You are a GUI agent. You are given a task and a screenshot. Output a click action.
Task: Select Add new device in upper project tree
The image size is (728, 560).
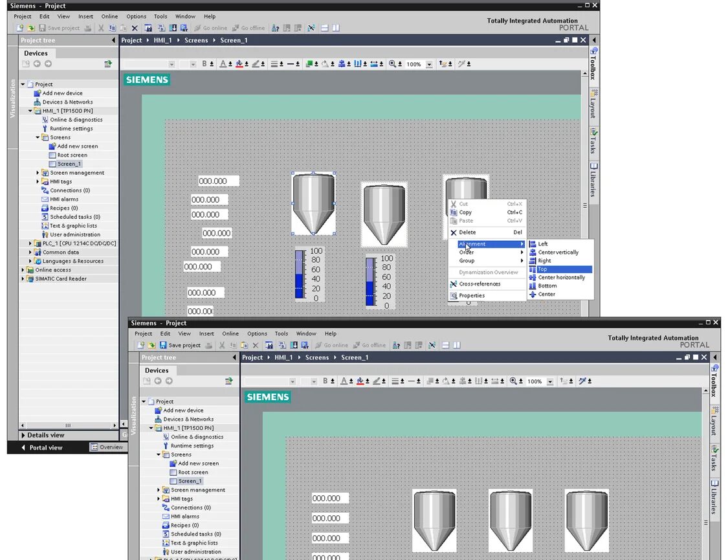tap(62, 93)
